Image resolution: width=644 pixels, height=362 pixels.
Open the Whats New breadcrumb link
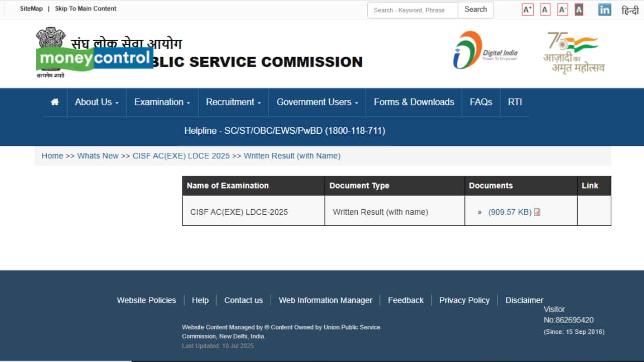pos(98,156)
